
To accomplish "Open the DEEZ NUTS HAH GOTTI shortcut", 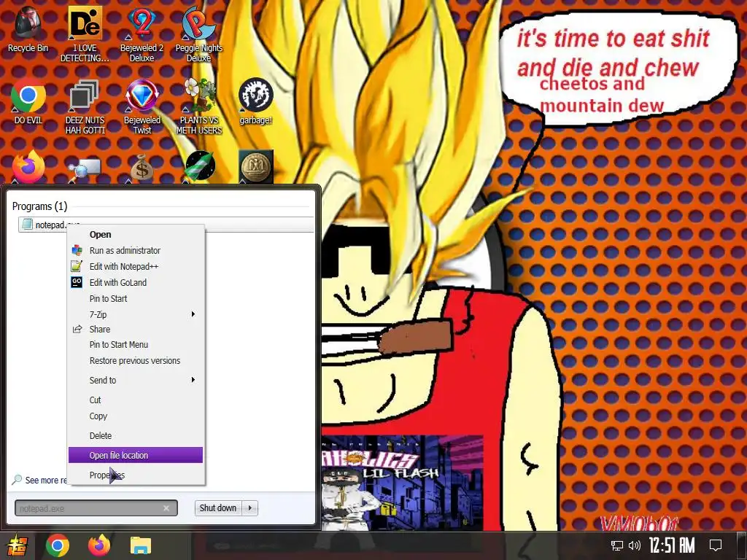I will [85, 106].
